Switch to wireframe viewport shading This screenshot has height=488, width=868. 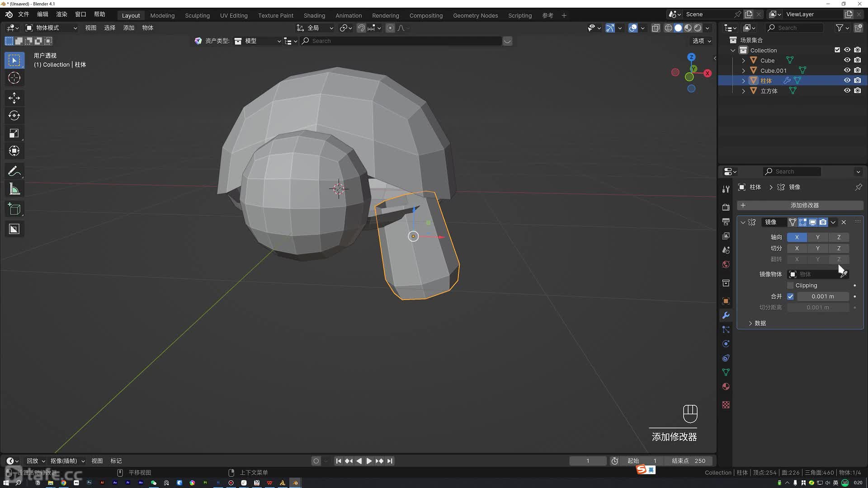668,28
